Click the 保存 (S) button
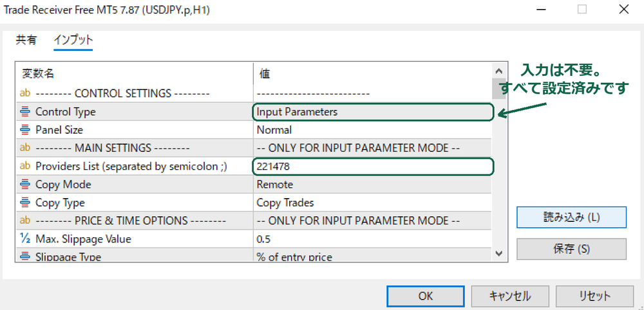The width and height of the screenshot is (644, 310). [x=571, y=249]
